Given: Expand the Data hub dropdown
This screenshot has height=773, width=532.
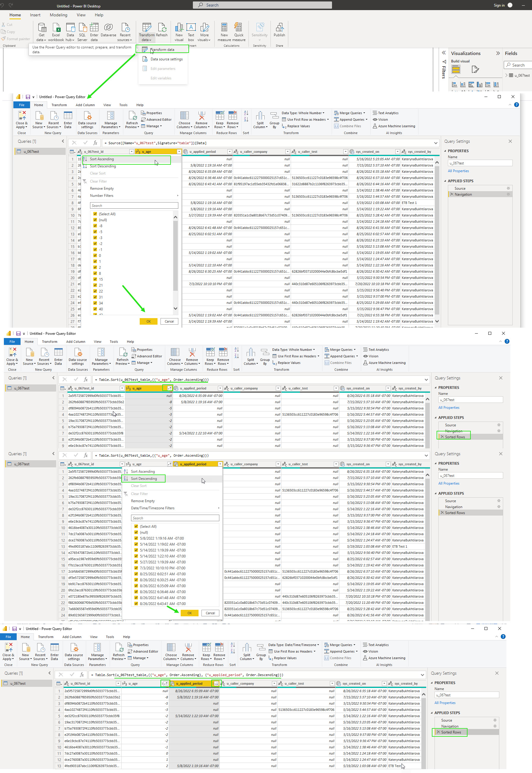Looking at the screenshot, I should pos(70,32).
